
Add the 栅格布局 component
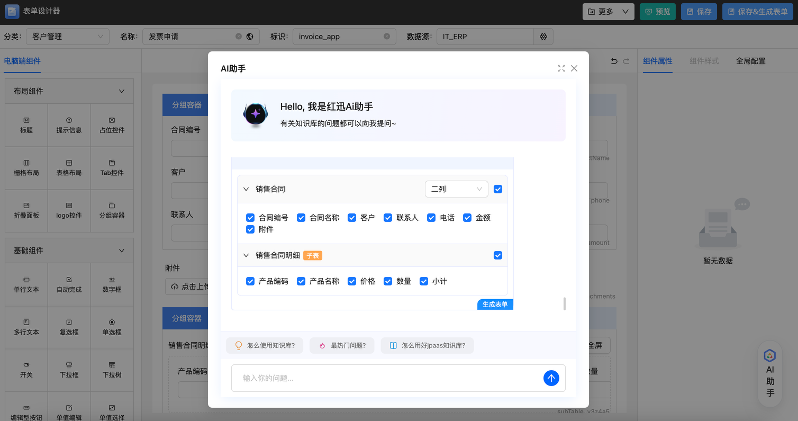point(26,168)
